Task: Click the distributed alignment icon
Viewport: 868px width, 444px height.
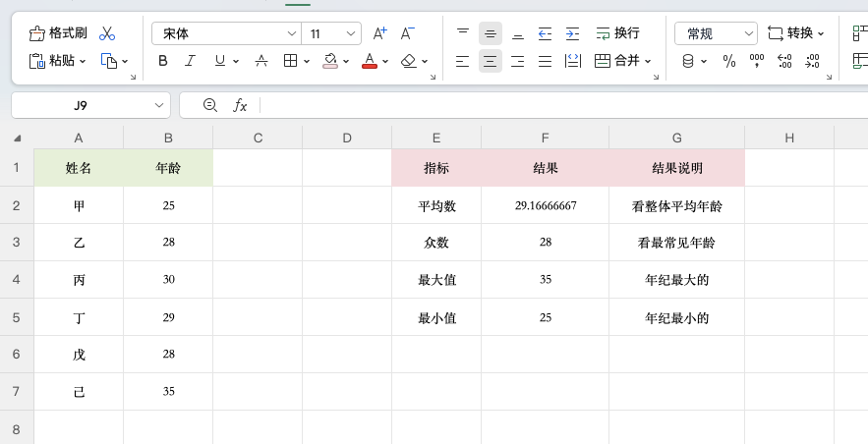Action: click(x=573, y=61)
